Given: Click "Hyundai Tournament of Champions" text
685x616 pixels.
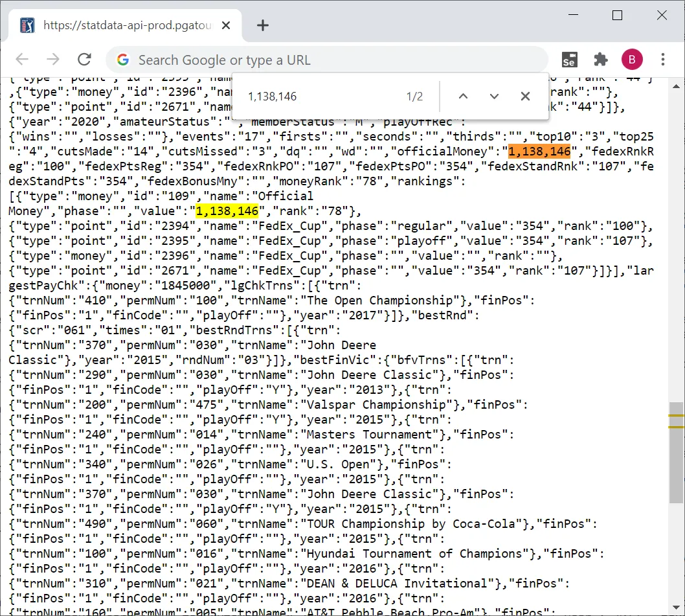Looking at the screenshot, I should click(414, 553).
